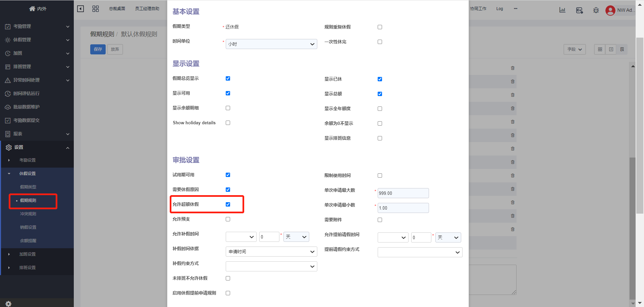Viewport: 644px width, 307px height.
Task: Click the 单次申请最大数 input field
Action: [x=403, y=193]
